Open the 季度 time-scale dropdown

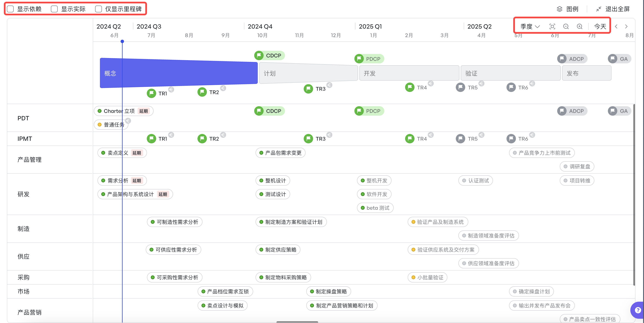point(530,26)
